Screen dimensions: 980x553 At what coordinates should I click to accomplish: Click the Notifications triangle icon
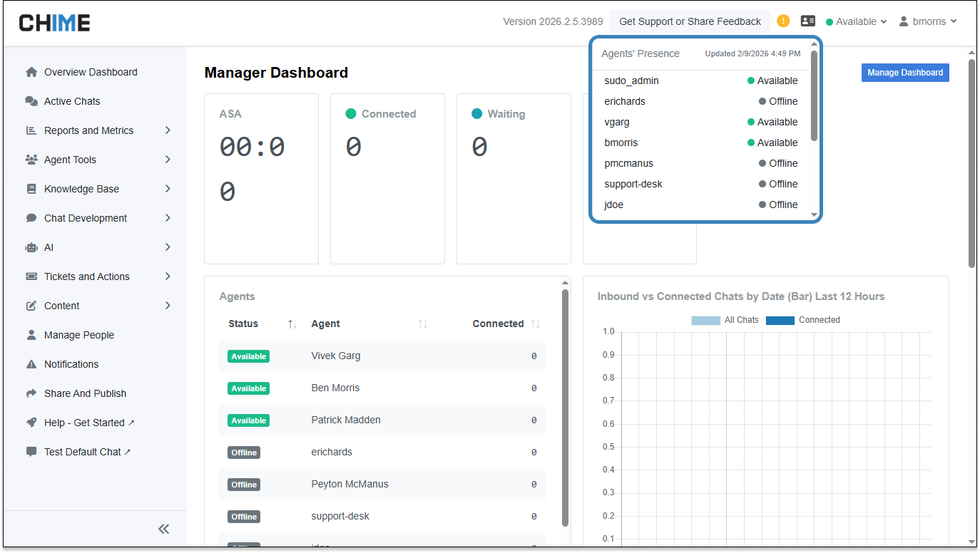click(x=31, y=364)
